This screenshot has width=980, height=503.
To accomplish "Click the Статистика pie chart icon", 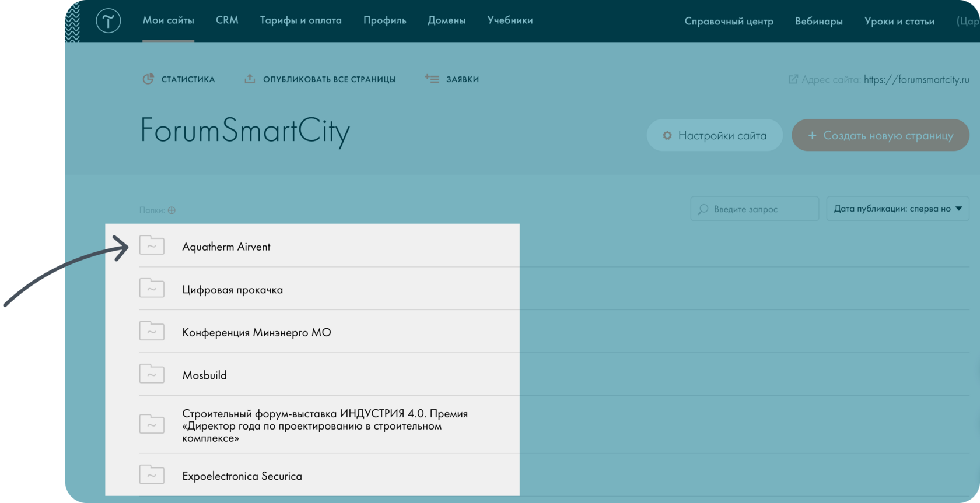I will coord(148,79).
